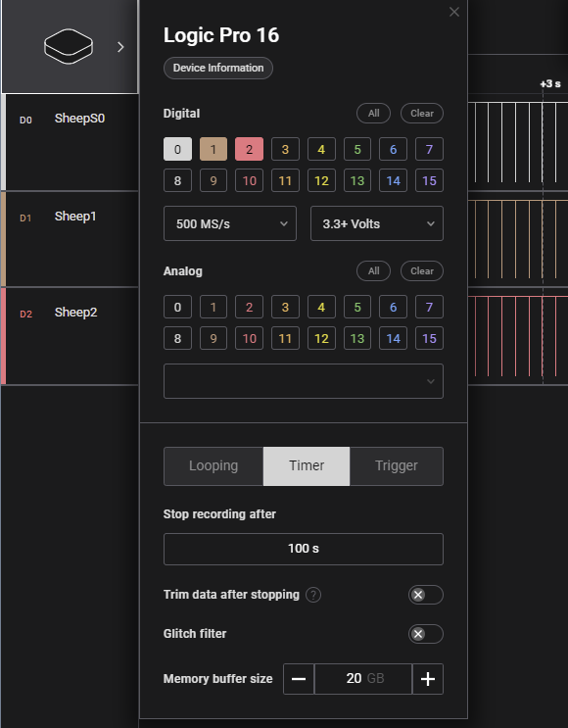Enable analog channel 1
Viewport: 568px width, 728px height.
point(213,307)
